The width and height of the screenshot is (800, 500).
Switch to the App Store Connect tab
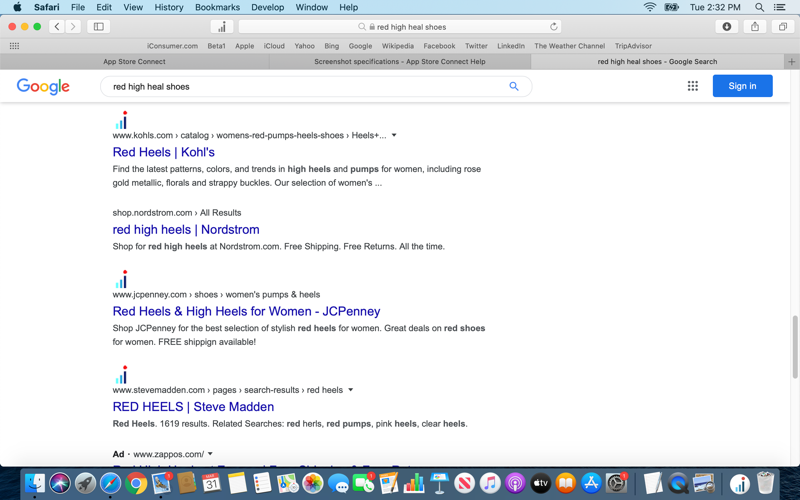coord(134,61)
